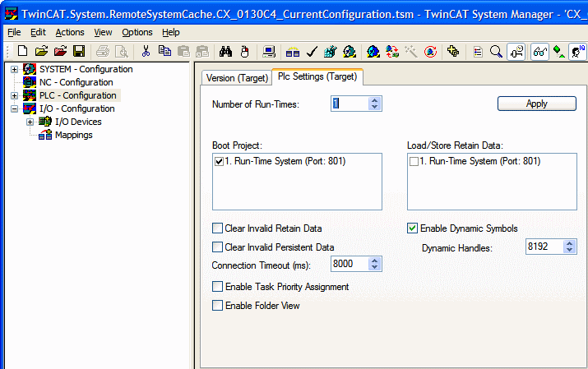
Task: Click the New file toolbar icon
Action: [22, 51]
